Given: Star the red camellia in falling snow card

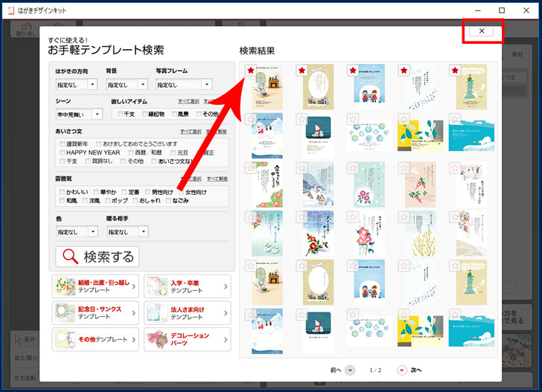Looking at the screenshot, I should pyautogui.click(x=302, y=217).
